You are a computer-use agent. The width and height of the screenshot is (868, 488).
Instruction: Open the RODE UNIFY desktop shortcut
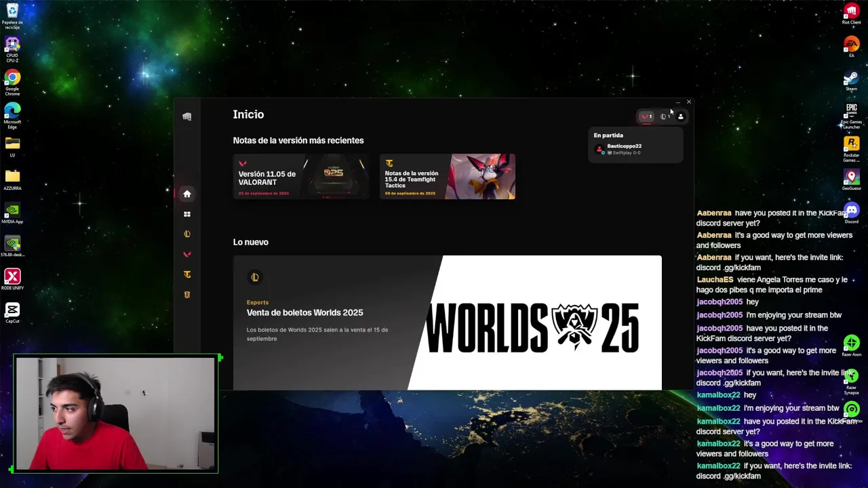12,280
